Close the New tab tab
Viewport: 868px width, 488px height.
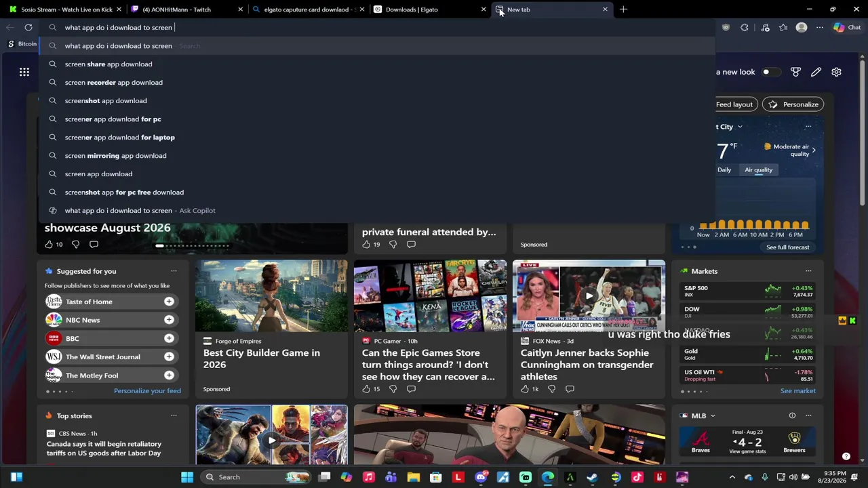pyautogui.click(x=605, y=9)
